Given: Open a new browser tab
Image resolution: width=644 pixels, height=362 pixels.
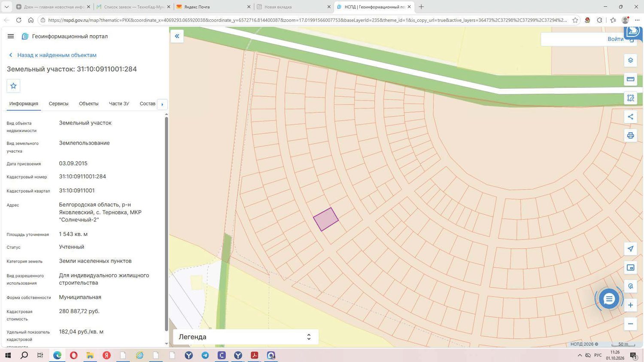Looking at the screenshot, I should point(421,7).
